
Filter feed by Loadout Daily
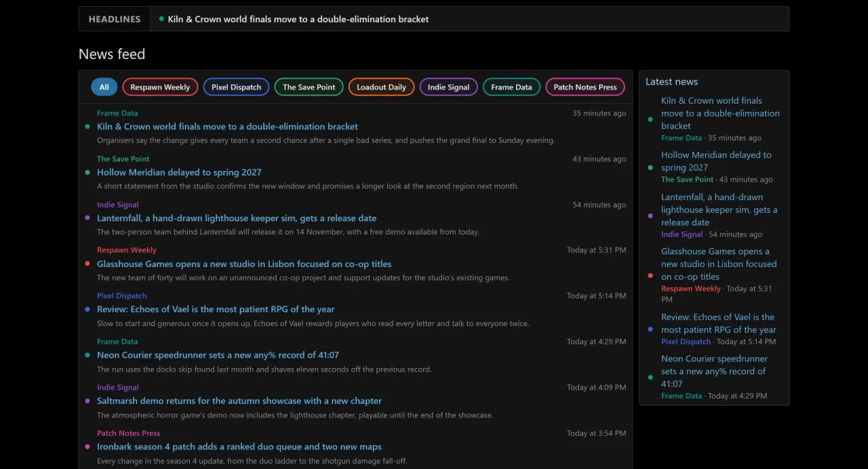tap(381, 87)
